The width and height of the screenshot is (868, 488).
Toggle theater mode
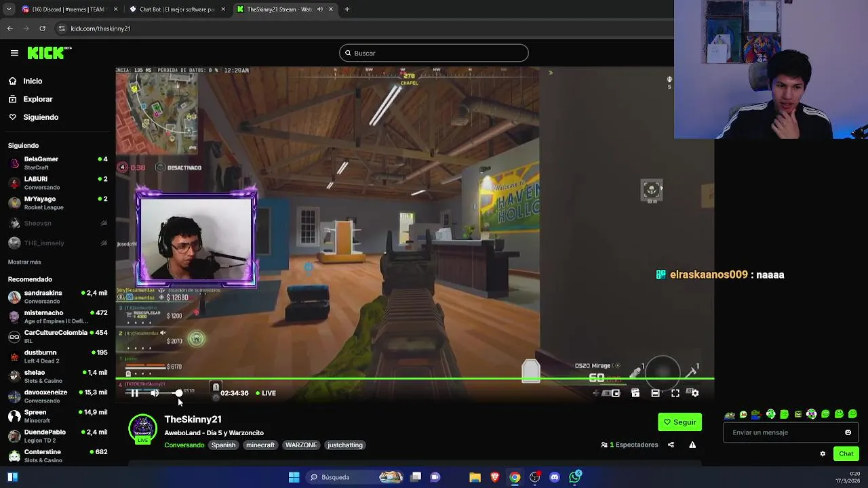click(x=655, y=393)
